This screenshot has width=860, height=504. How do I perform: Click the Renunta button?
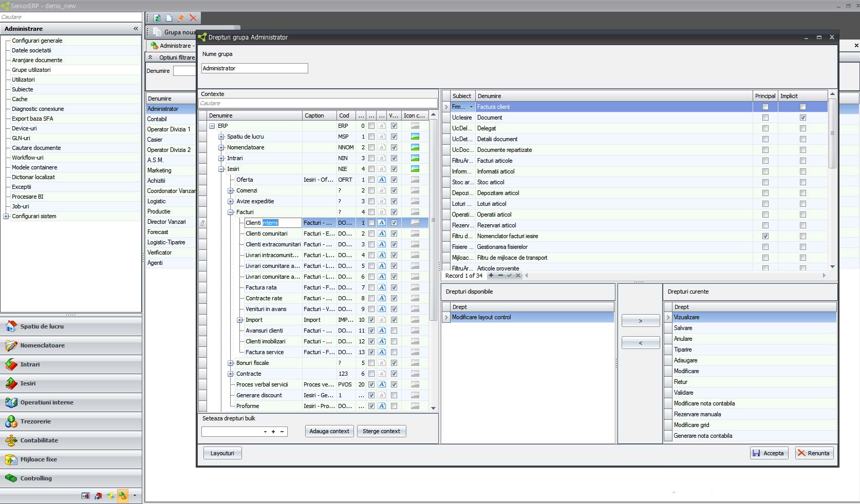tap(814, 453)
